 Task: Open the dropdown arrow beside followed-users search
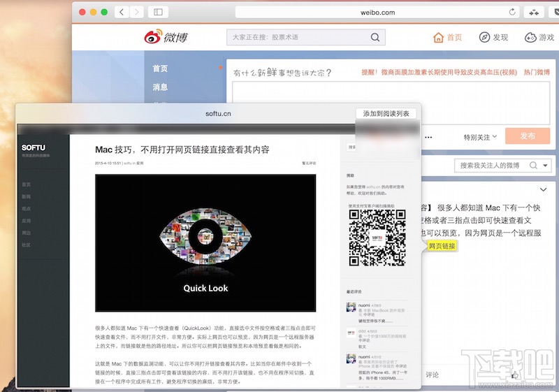point(545,166)
